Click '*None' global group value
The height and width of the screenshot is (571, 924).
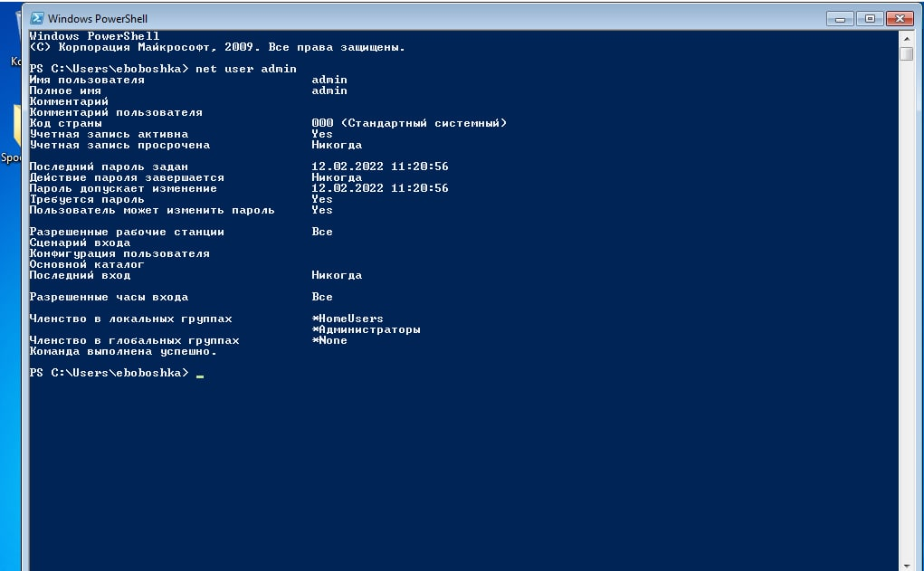[329, 340]
